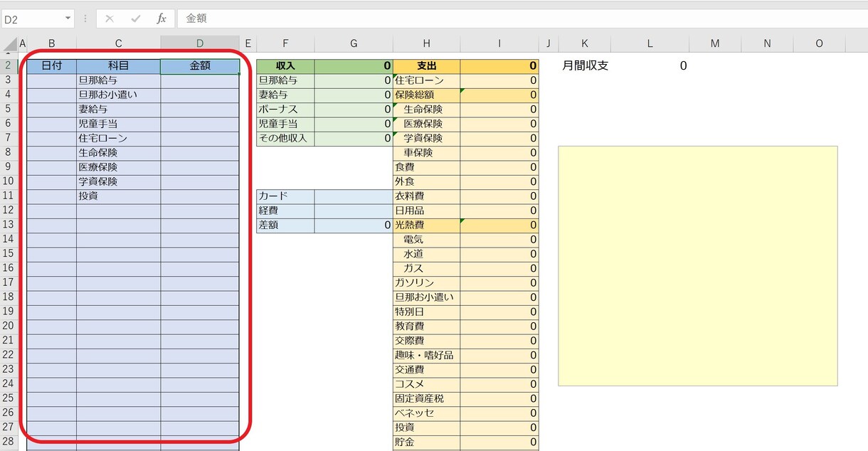Open Insert Function with the fx icon
Image resolution: width=868 pixels, height=451 pixels.
162,19
